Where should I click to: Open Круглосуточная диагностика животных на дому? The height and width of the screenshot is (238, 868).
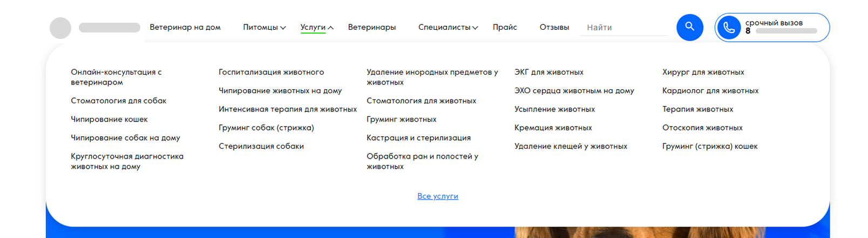127,161
